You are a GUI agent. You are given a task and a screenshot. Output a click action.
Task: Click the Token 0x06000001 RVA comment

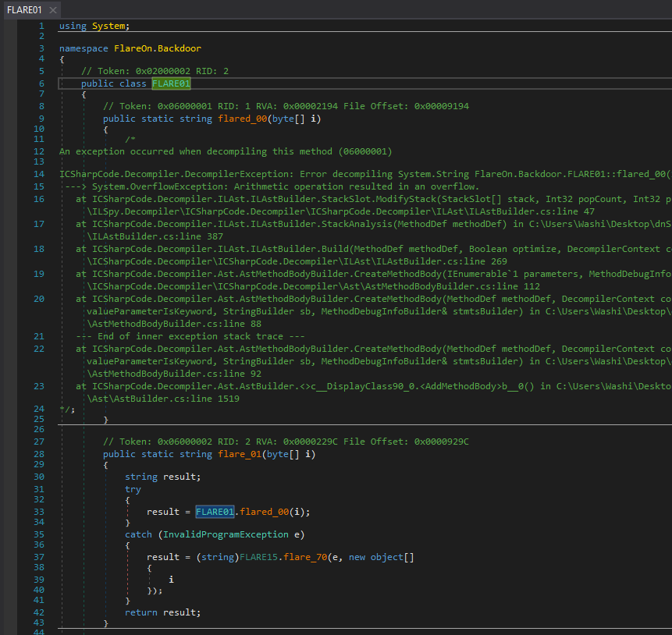[x=286, y=106]
